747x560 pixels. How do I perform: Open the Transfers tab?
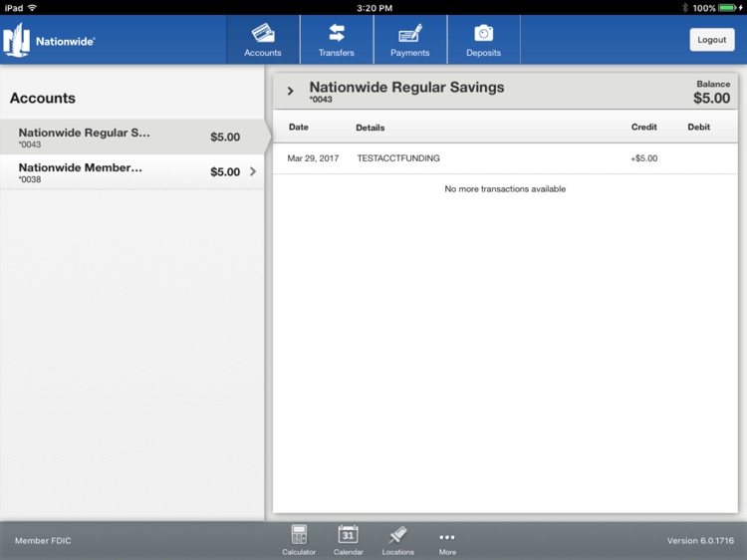(337, 40)
